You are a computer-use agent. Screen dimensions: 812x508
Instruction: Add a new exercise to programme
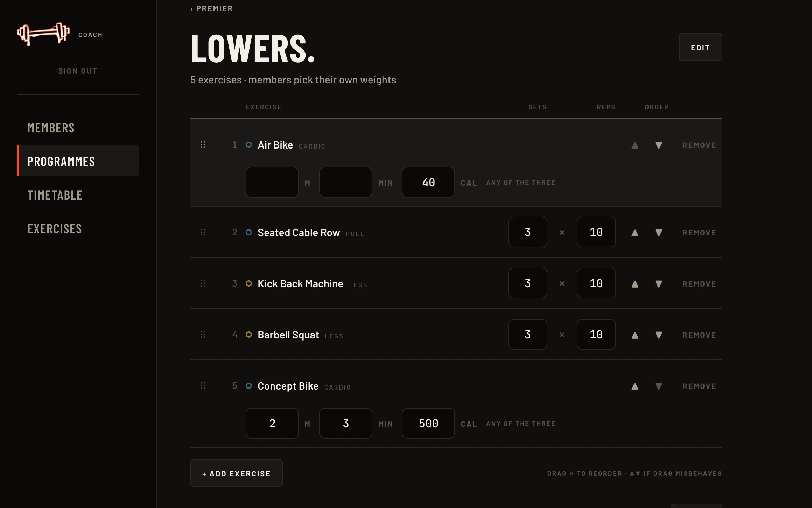(236, 473)
